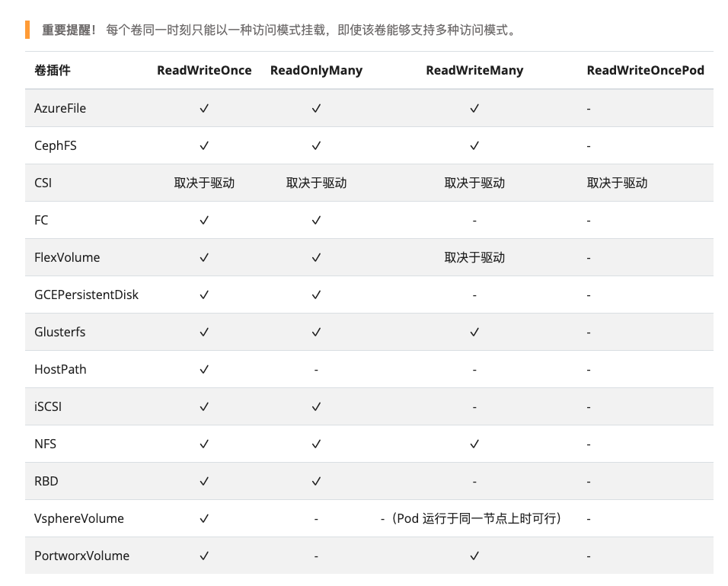Click HostPath's ReadWriteOnce checkmark
The height and width of the screenshot is (586, 728).
204,370
